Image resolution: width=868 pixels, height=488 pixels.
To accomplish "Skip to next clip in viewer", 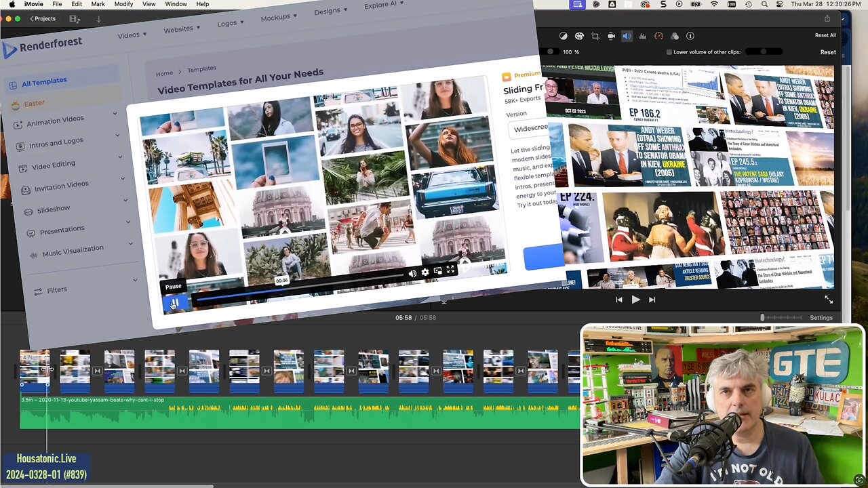I will point(652,300).
